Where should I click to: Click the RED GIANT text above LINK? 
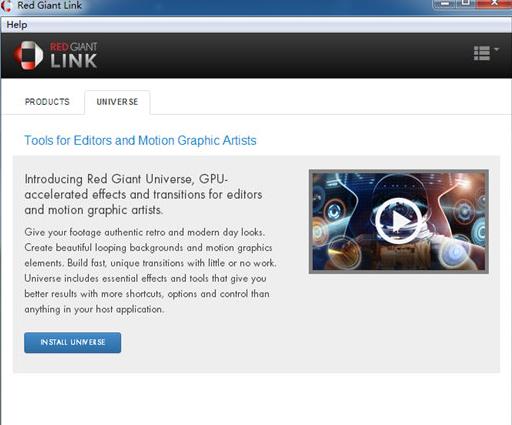[74, 46]
